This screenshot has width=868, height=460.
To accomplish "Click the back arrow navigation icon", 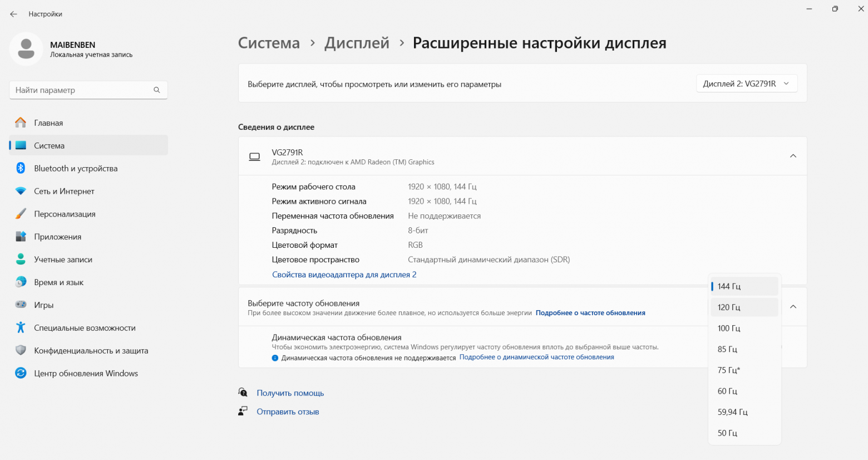I will pyautogui.click(x=13, y=13).
